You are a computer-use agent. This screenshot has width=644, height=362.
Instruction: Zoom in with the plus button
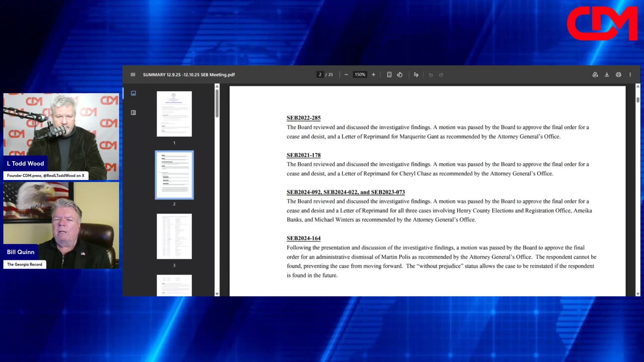click(373, 74)
